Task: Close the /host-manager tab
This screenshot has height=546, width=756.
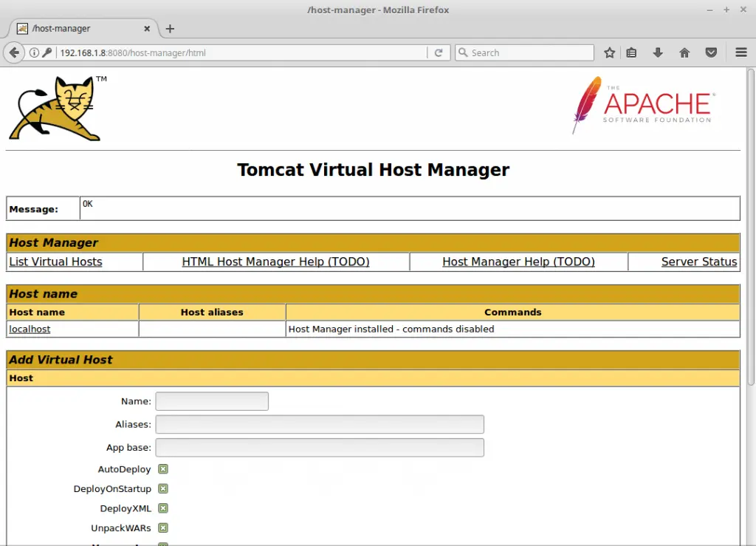Action: [x=147, y=29]
